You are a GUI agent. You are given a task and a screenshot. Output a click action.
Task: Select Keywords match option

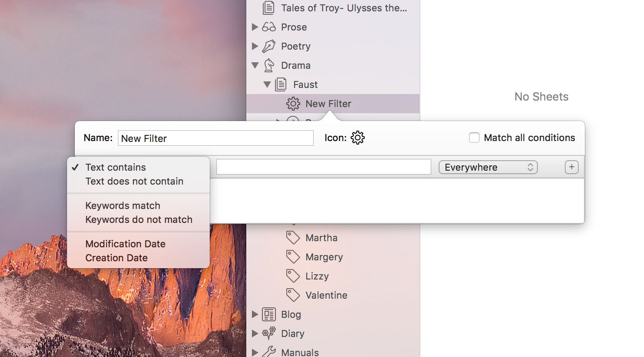[x=123, y=206]
